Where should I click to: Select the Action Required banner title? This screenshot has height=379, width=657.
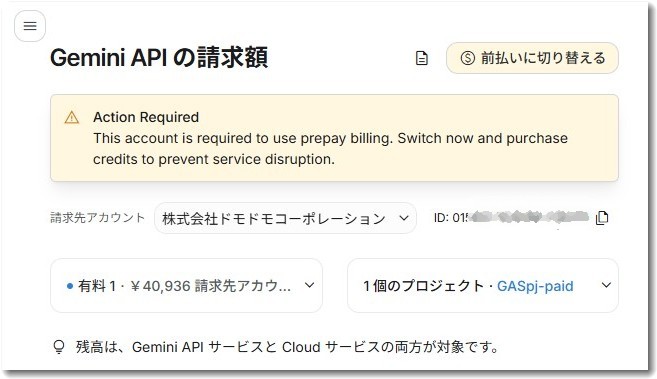[146, 117]
